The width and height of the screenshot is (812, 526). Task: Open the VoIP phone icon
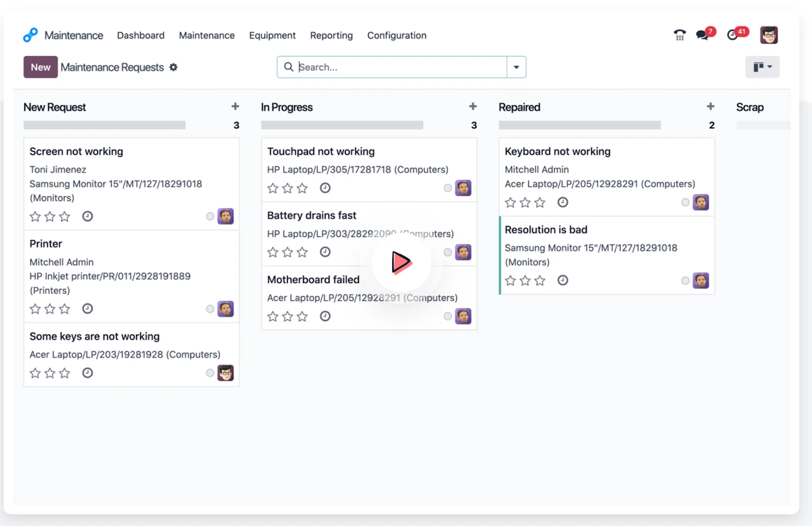(x=680, y=35)
